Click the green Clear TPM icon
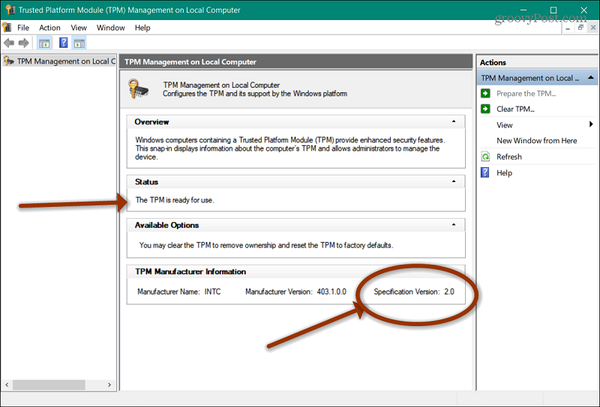The width and height of the screenshot is (600, 407). click(485, 109)
